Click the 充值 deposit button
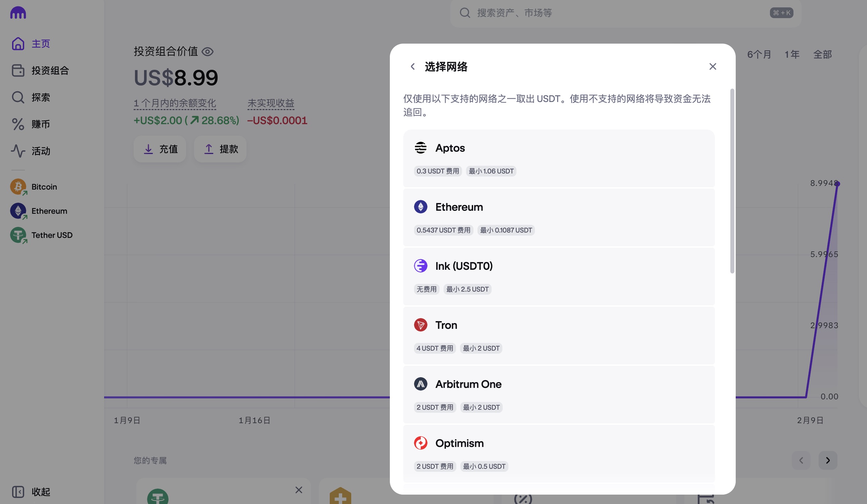 tap(160, 149)
